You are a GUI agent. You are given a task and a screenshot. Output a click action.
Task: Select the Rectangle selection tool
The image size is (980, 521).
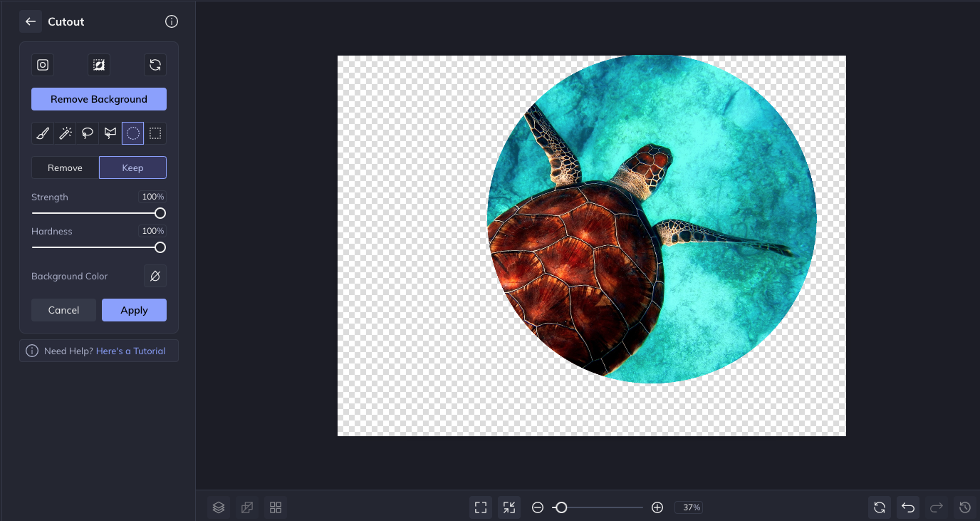155,133
